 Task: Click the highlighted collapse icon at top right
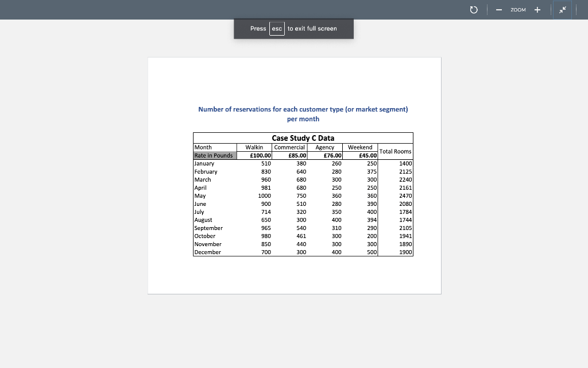[562, 9]
